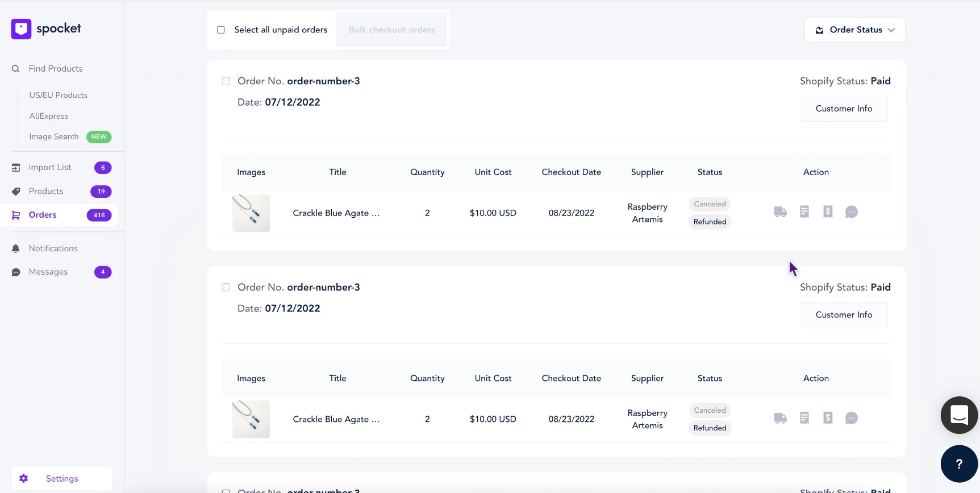Open Import List page
Image resolution: width=980 pixels, height=493 pixels.
click(x=50, y=168)
